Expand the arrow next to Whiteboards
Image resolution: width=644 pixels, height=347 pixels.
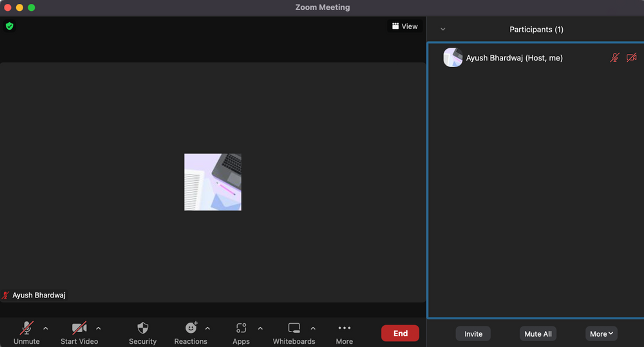313,328
